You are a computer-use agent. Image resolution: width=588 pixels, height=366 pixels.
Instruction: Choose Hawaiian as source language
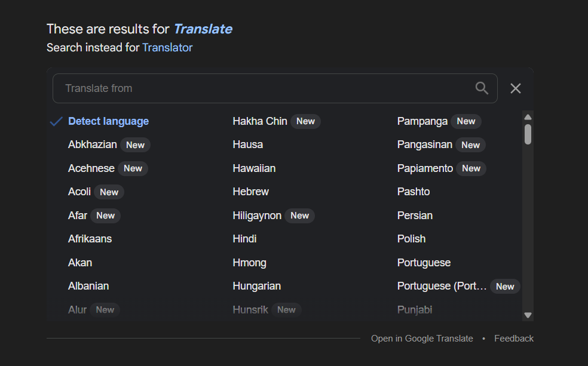(254, 168)
